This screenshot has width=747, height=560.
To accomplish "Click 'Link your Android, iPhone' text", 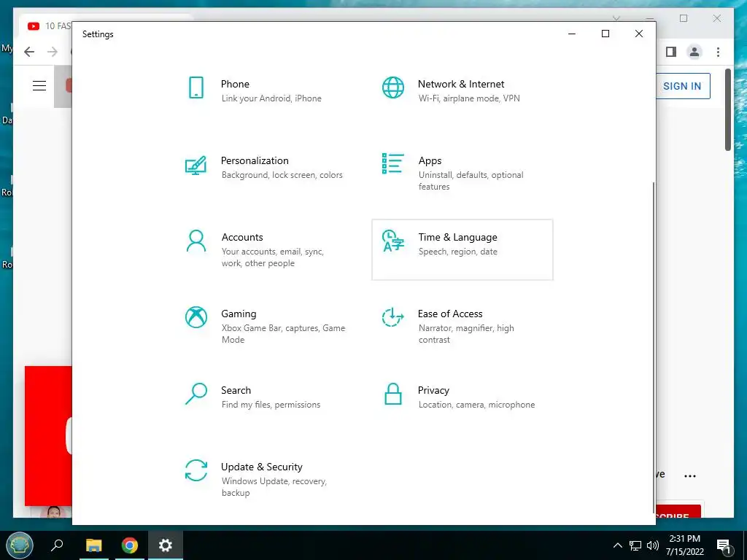I will (x=271, y=98).
